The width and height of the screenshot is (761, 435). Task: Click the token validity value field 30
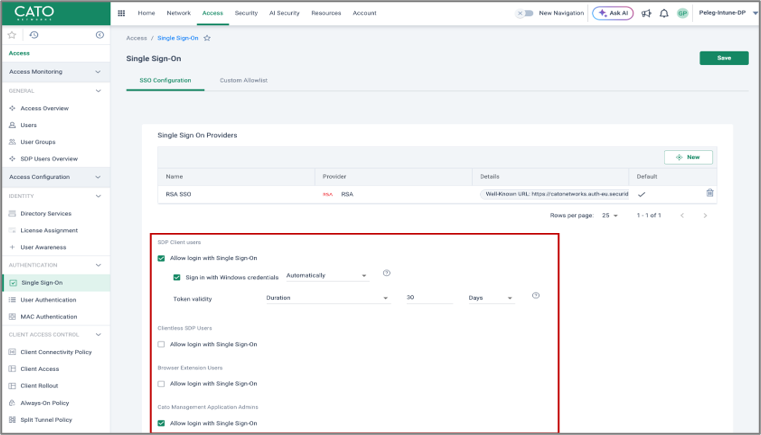430,298
